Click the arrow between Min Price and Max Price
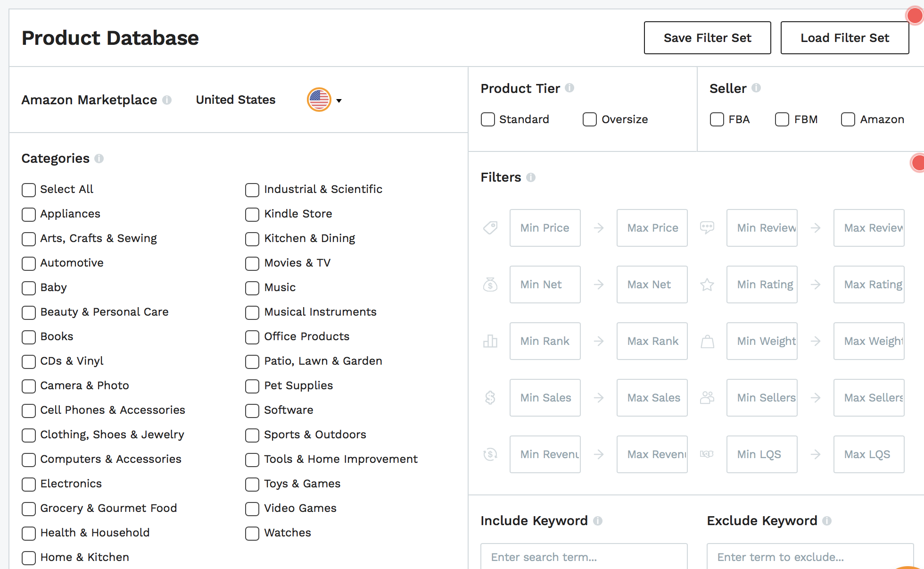The width and height of the screenshot is (924, 569). tap(599, 228)
